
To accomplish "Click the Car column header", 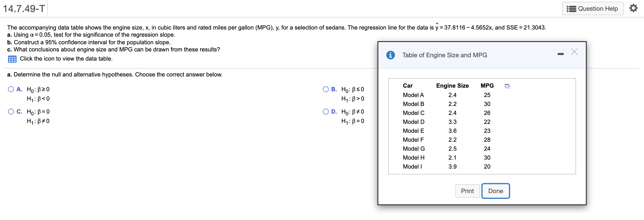I will [x=407, y=86].
